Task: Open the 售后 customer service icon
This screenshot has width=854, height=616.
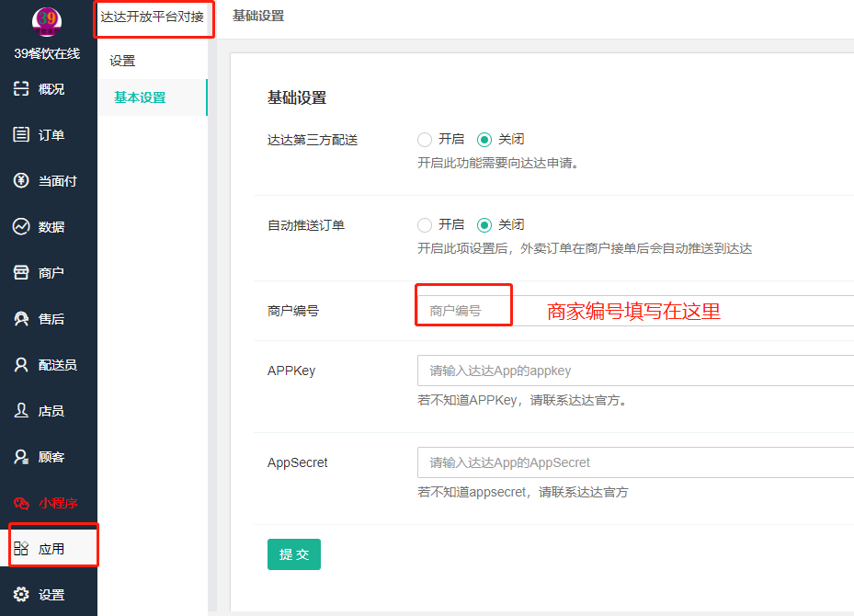Action: tap(21, 318)
